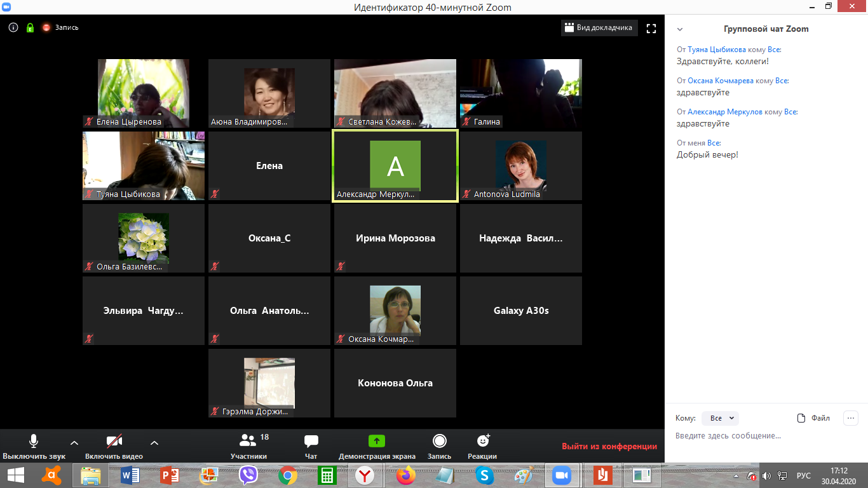Expand video options arrow beside camera

(154, 443)
